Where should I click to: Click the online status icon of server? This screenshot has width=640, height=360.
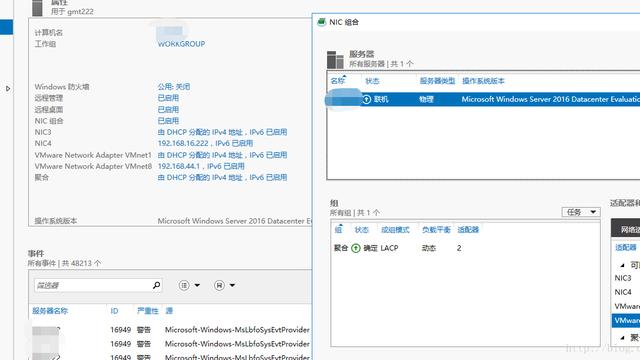click(367, 99)
